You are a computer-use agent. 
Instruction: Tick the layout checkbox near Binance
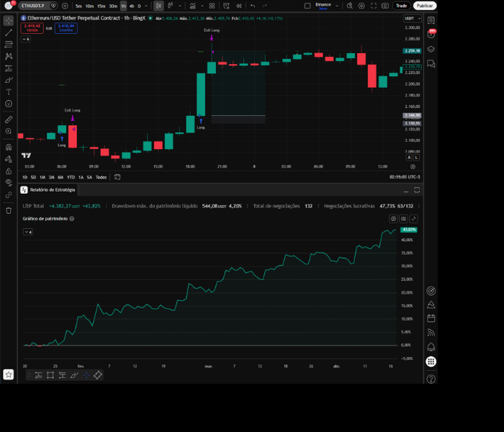point(307,6)
